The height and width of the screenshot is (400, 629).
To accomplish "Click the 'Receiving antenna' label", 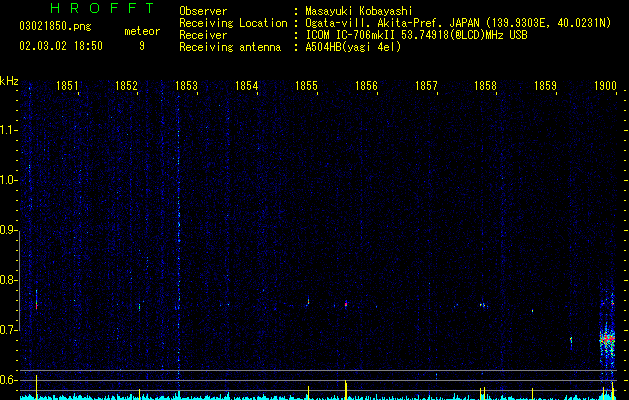I will pyautogui.click(x=230, y=47).
